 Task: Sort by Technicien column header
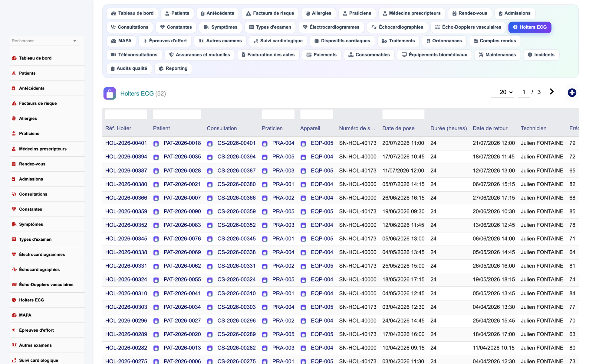click(533, 128)
